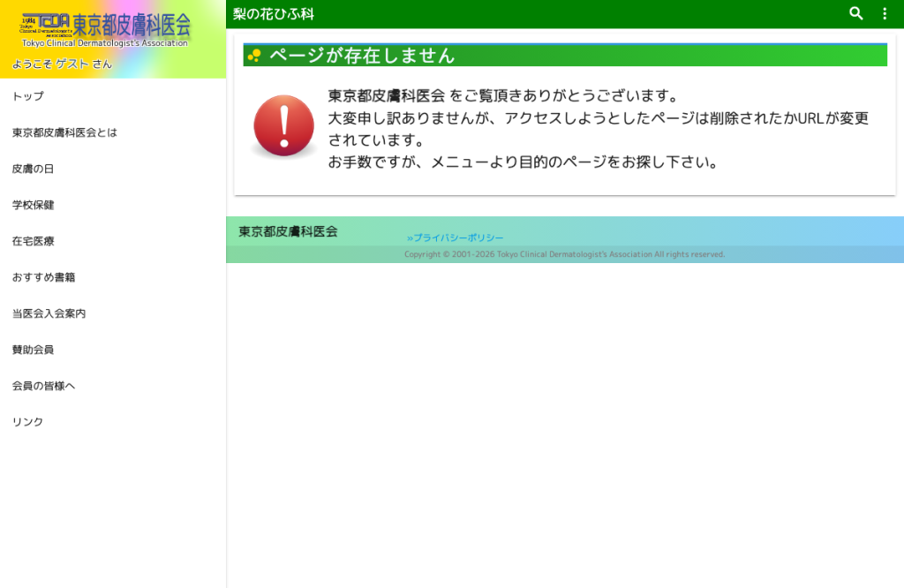
Task: Select 皮膚の日 in sidebar
Action: click(113, 169)
